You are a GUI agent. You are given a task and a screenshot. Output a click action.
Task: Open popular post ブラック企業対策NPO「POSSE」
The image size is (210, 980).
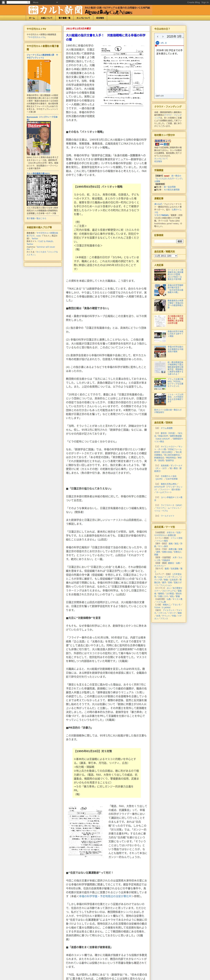(175, 383)
